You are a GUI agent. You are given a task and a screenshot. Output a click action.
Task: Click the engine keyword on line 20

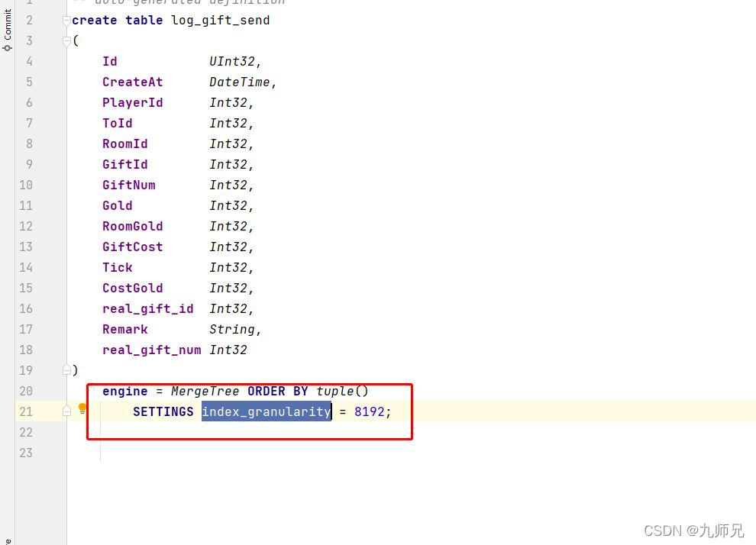point(125,392)
